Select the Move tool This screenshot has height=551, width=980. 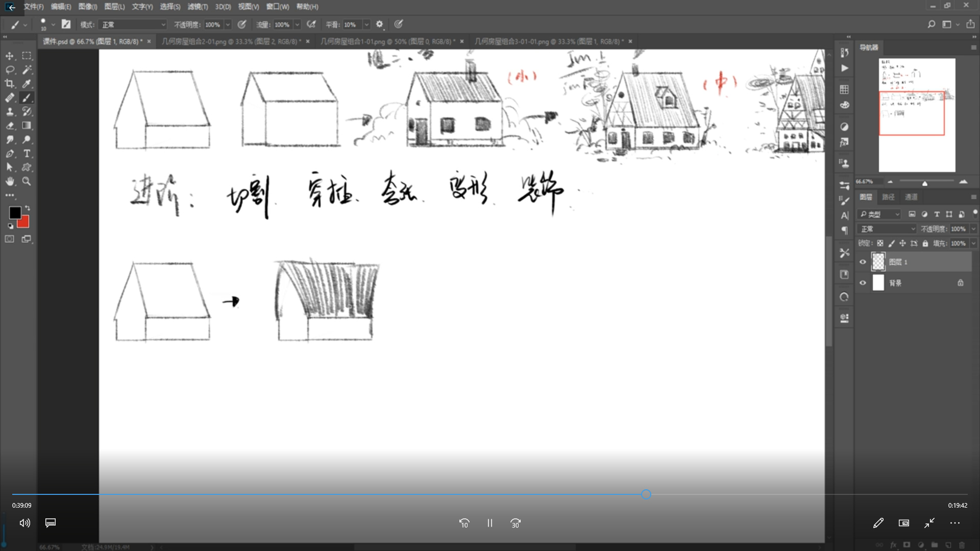coord(10,56)
